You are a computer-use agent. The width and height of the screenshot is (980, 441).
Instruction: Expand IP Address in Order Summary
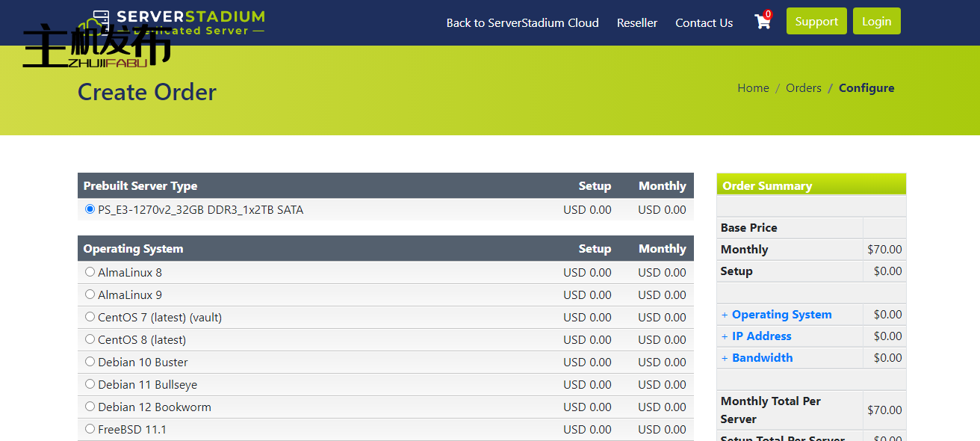[x=761, y=336]
